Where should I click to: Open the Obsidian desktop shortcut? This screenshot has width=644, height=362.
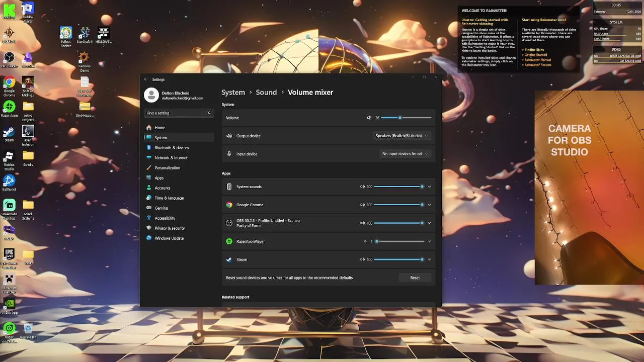click(x=28, y=60)
